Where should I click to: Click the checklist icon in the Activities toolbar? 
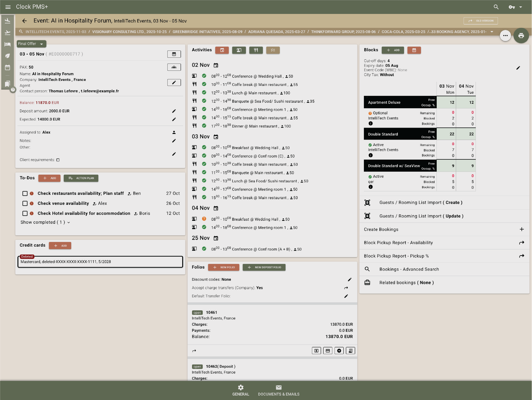click(273, 50)
